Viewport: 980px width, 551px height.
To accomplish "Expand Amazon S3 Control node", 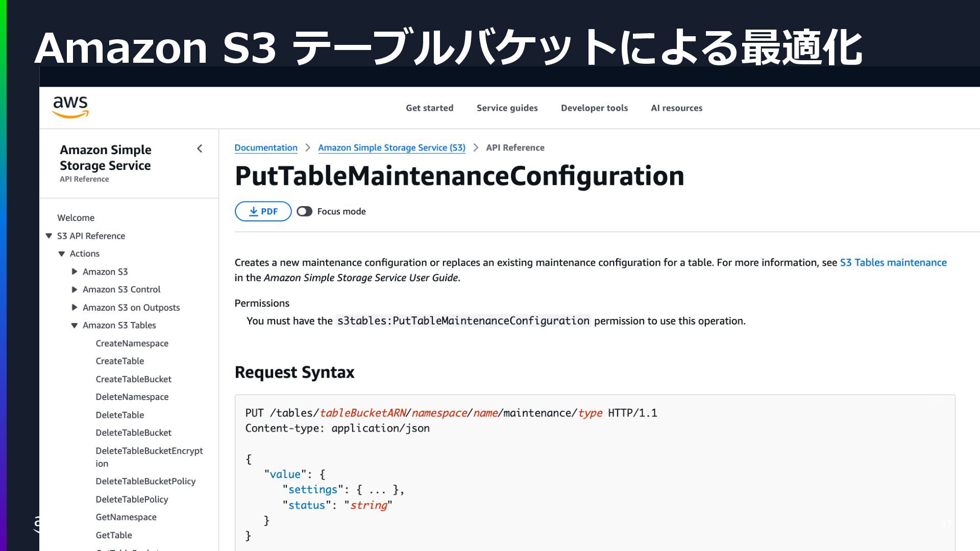I will pos(75,289).
